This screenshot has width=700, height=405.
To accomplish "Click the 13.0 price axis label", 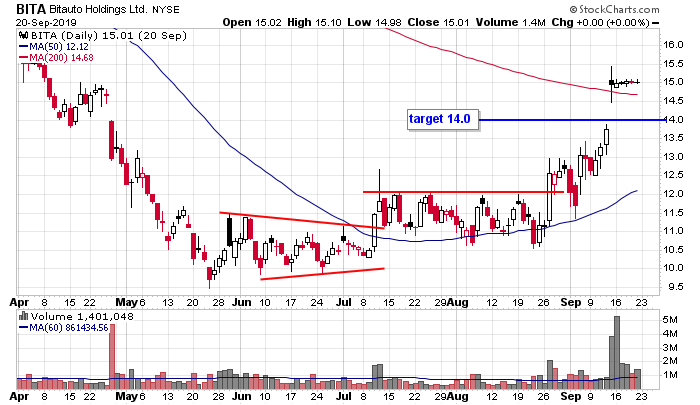I will (x=673, y=157).
